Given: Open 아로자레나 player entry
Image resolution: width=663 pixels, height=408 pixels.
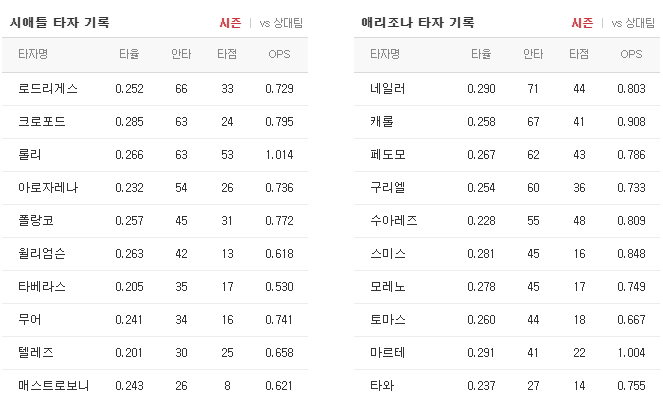Looking at the screenshot, I should point(48,188).
